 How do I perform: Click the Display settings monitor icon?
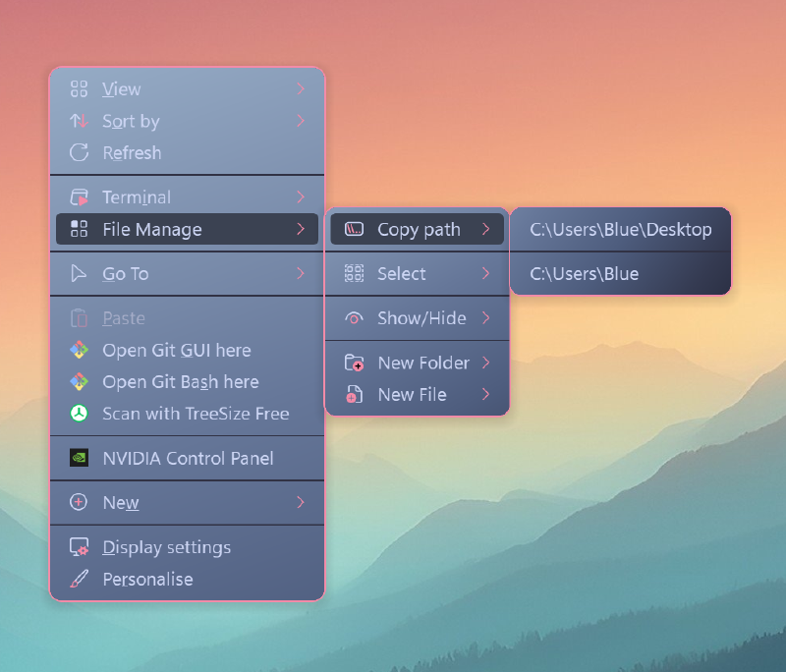pyautogui.click(x=79, y=546)
